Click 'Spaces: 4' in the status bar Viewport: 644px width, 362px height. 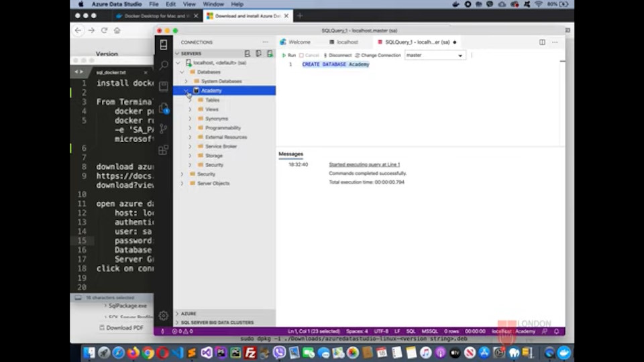click(x=357, y=331)
